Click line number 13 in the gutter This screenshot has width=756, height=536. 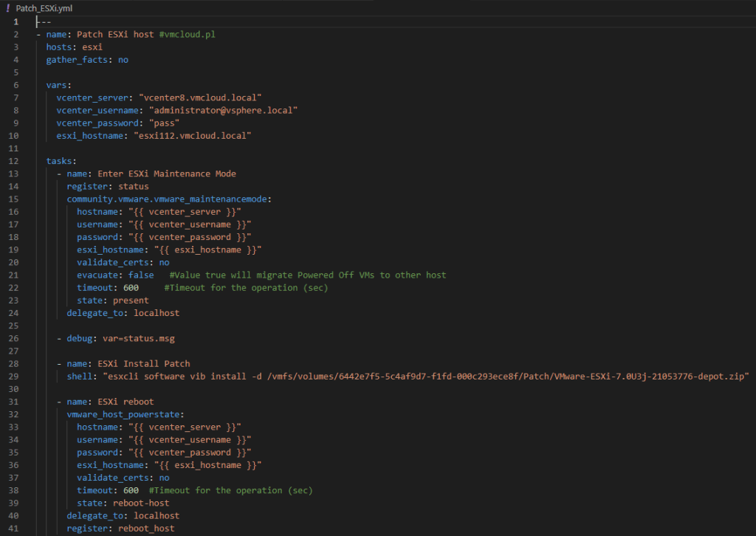pyautogui.click(x=16, y=173)
